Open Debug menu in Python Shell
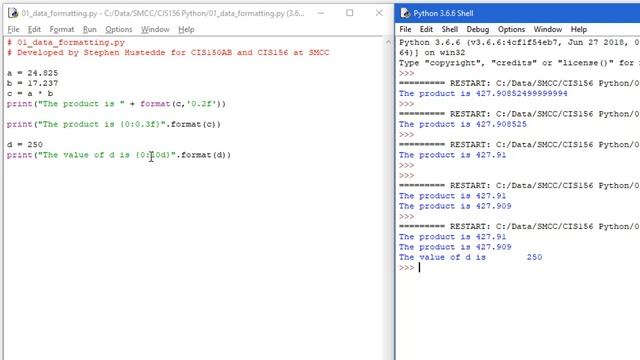The width and height of the screenshot is (640, 360). pyautogui.click(x=478, y=29)
